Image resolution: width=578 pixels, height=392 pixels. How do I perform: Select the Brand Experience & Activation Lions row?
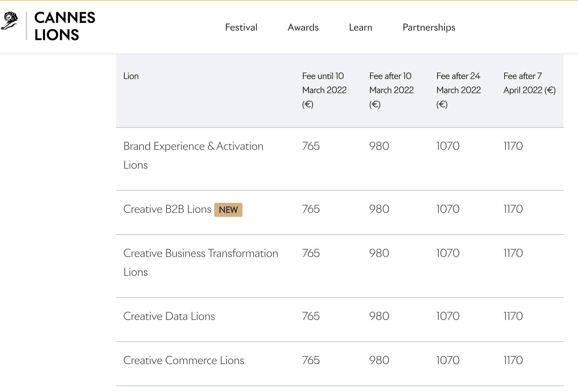[x=193, y=155]
